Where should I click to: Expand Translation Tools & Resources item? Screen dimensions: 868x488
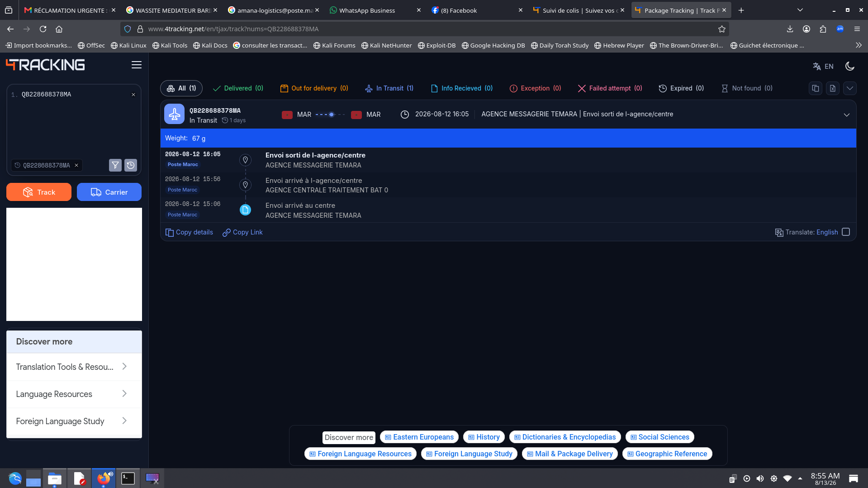[74, 367]
